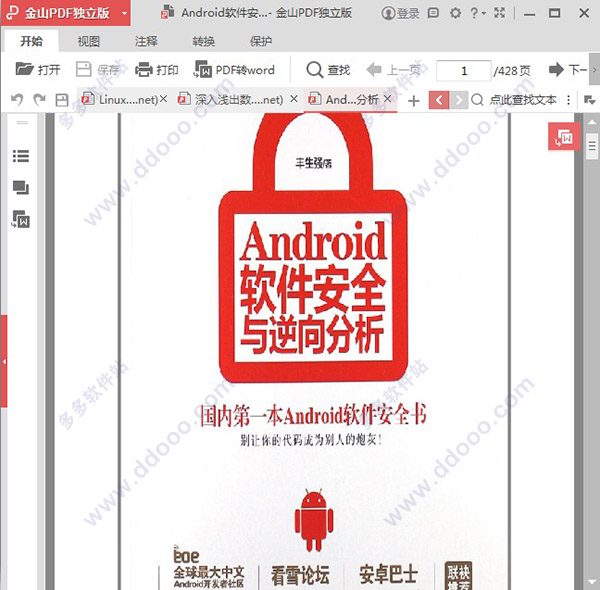Go to previous page with 上一页
This screenshot has width=600, height=590.
point(393,70)
